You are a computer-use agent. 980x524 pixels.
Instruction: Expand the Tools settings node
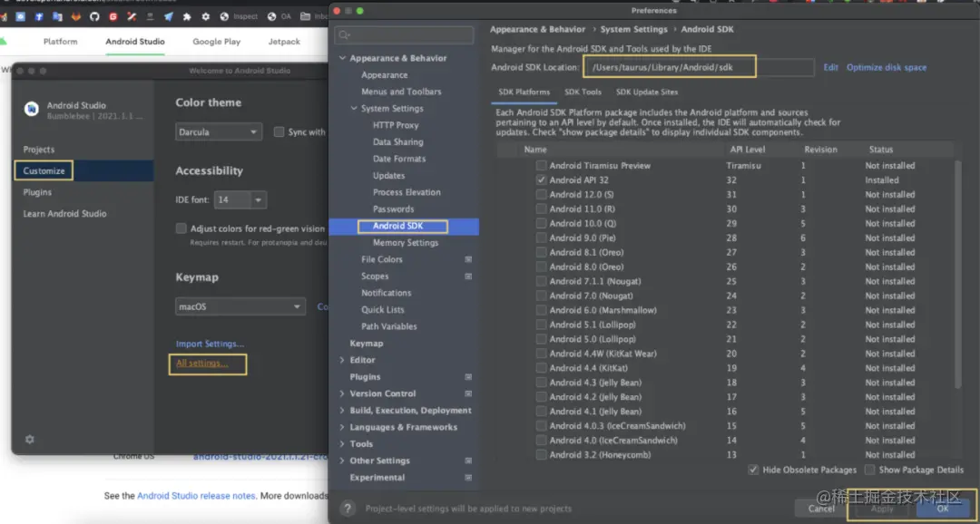[x=342, y=444]
